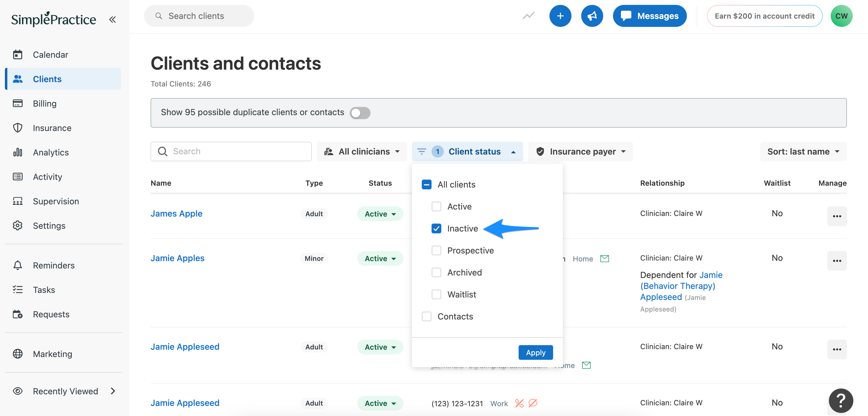868x416 pixels.
Task: Open the CW profile avatar
Action: [x=841, y=16]
